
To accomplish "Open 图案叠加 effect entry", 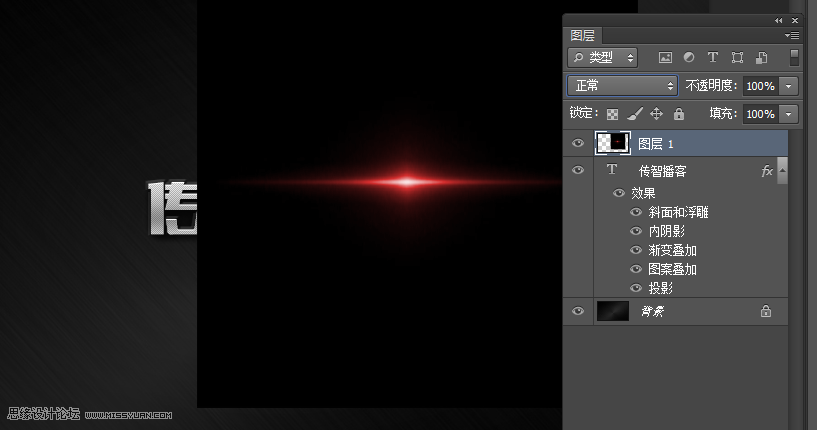I will (x=672, y=269).
